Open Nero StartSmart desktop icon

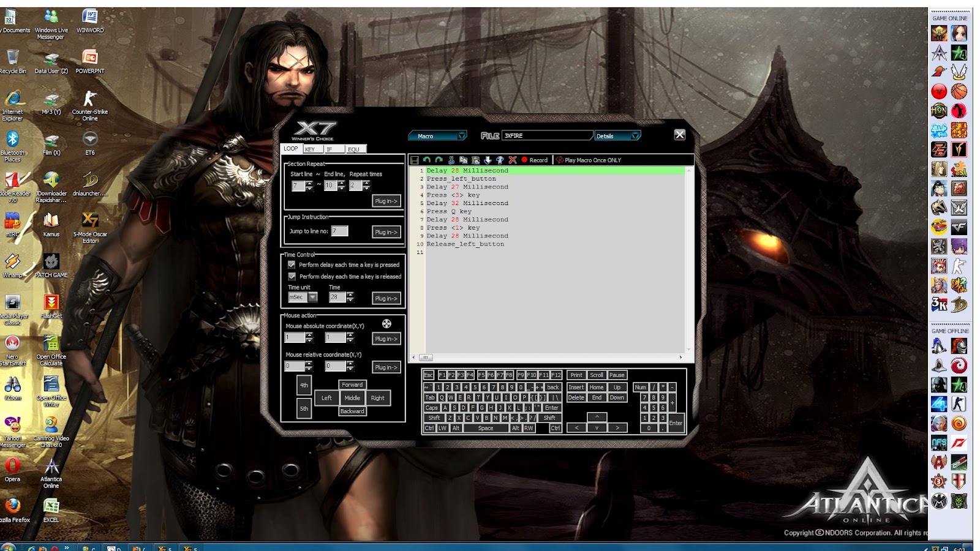click(12, 351)
